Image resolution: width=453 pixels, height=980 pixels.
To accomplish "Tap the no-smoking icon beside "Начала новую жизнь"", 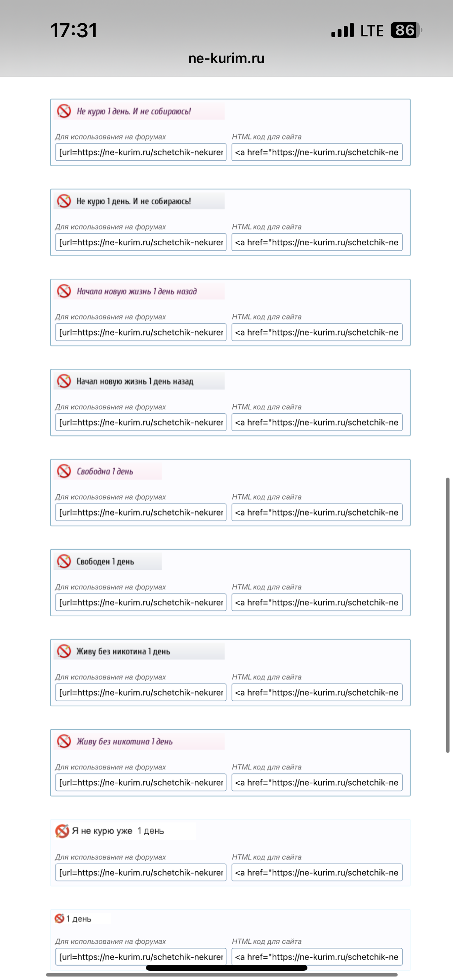I will pos(64,291).
